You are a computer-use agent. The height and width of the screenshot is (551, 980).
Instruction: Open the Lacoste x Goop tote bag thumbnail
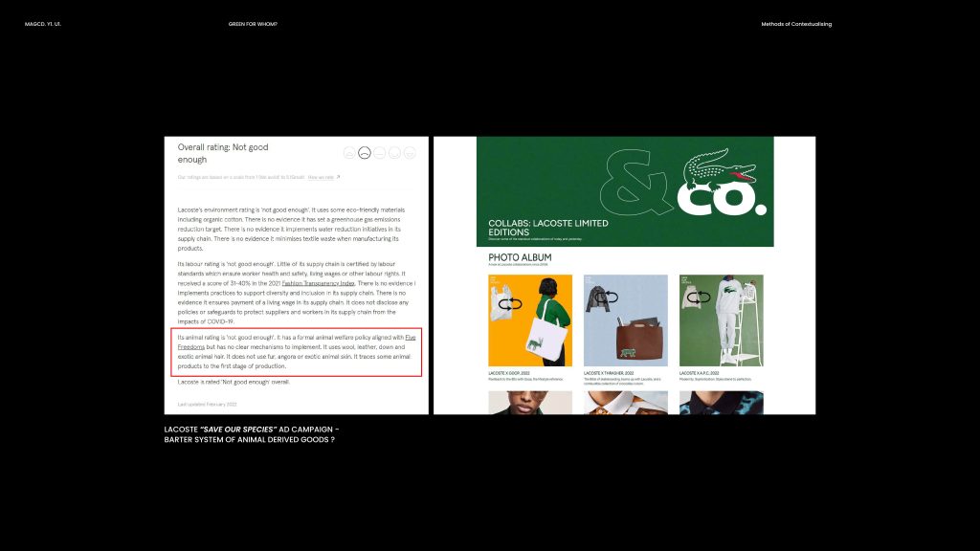click(x=530, y=320)
